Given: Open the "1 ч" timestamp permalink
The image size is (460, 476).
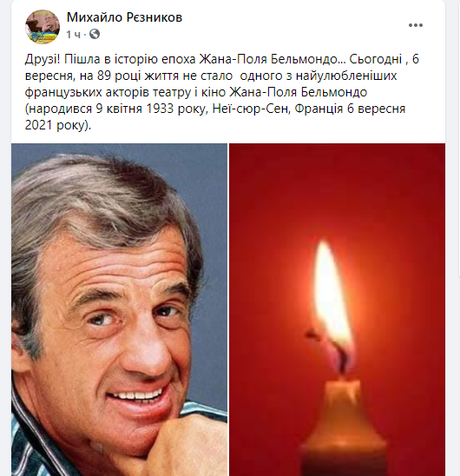Looking at the screenshot, I should [x=74, y=35].
